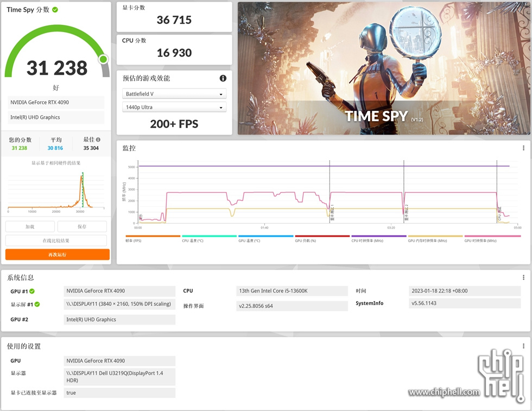The width and height of the screenshot is (532, 411).
Task: Click the 保存 button
Action: click(x=82, y=226)
